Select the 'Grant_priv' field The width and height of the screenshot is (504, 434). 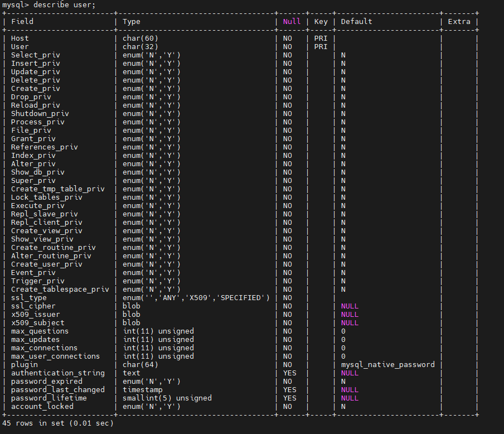[33, 139]
